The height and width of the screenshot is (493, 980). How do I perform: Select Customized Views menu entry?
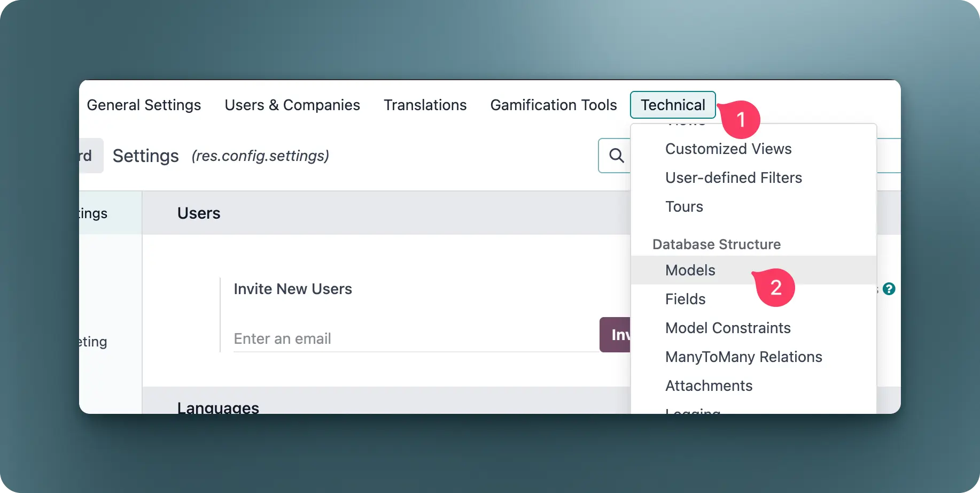point(728,149)
